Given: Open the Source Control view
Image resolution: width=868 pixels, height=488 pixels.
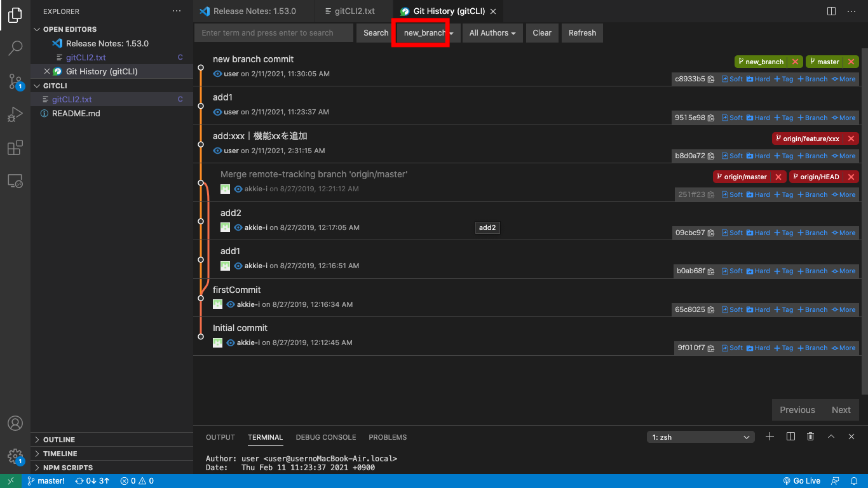Looking at the screenshot, I should point(15,81).
